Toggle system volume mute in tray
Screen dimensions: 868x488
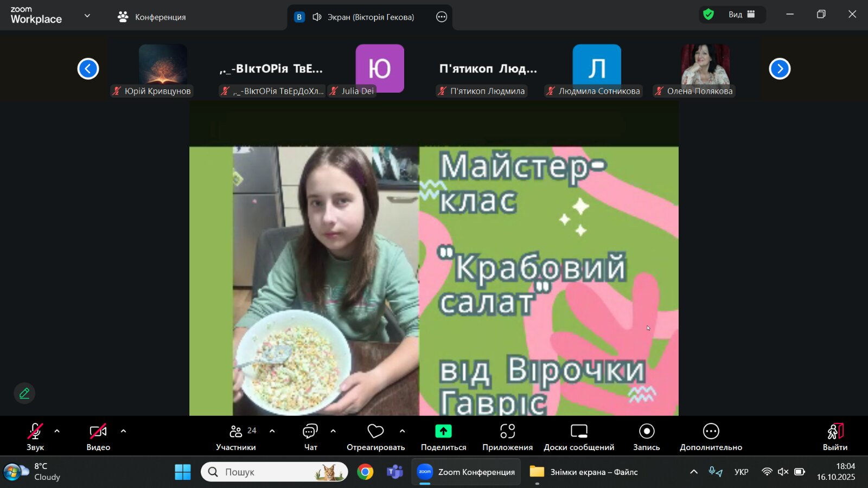click(783, 472)
